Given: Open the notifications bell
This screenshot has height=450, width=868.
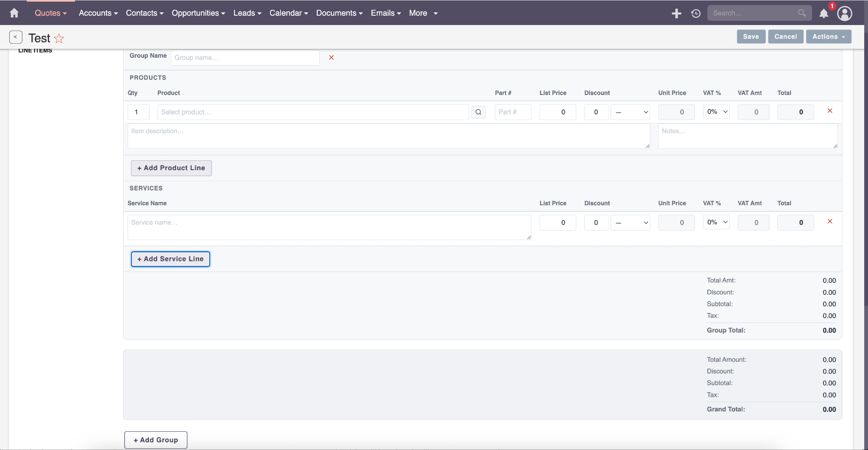Looking at the screenshot, I should click(823, 14).
